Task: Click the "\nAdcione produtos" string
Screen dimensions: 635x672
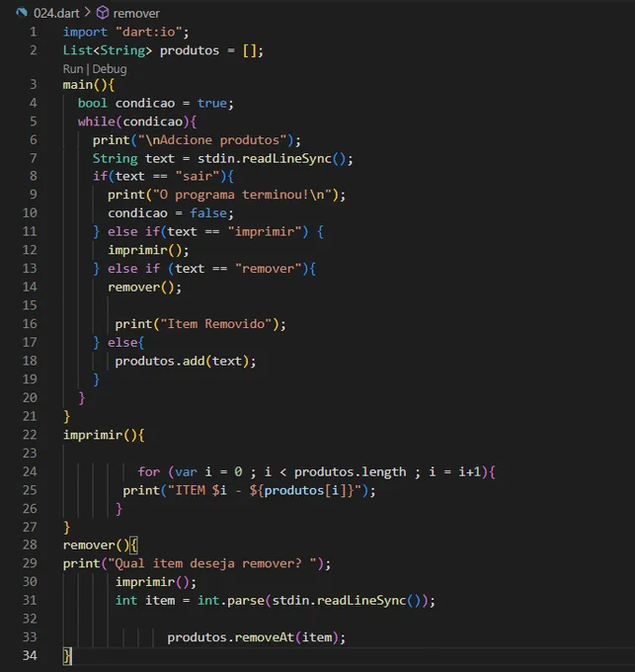Action: coord(212,140)
